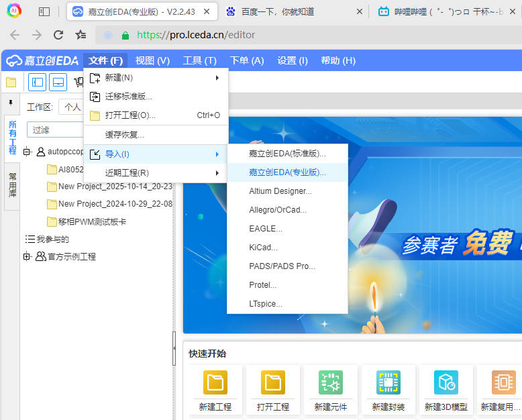Open the 下单 (A) menu
522x420 pixels.
(247, 60)
